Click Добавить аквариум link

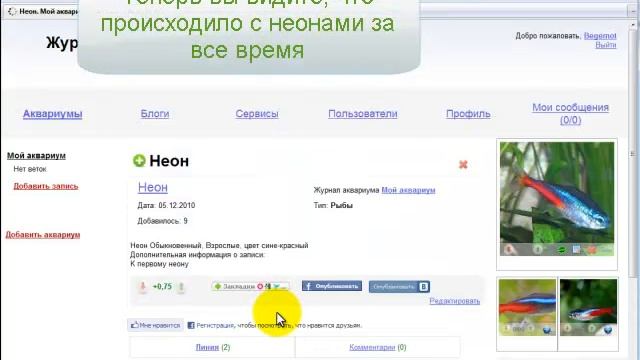pyautogui.click(x=43, y=235)
